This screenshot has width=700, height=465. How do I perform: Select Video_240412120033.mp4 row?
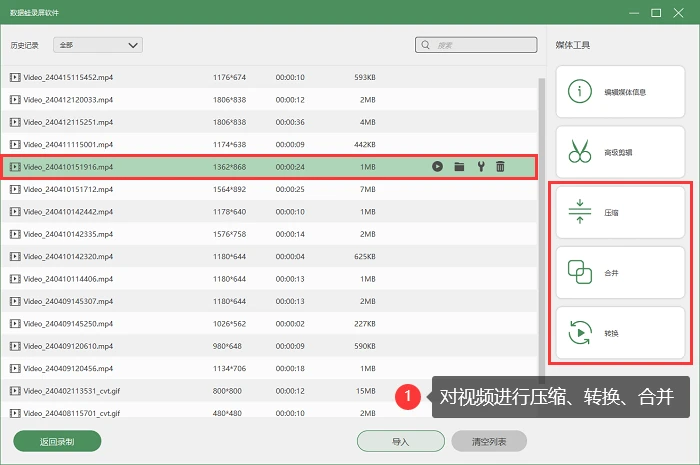270,100
